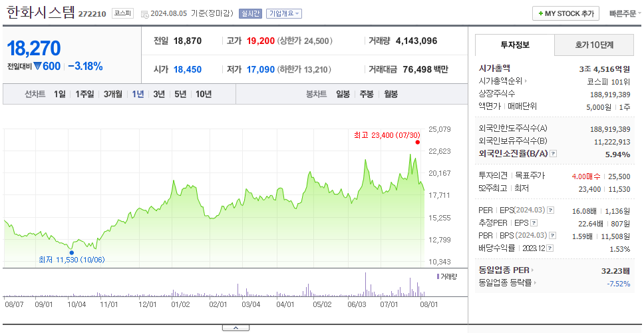Image resolution: width=644 pixels, height=333 pixels.
Task: Select 10년 line chart period
Action: (204, 94)
